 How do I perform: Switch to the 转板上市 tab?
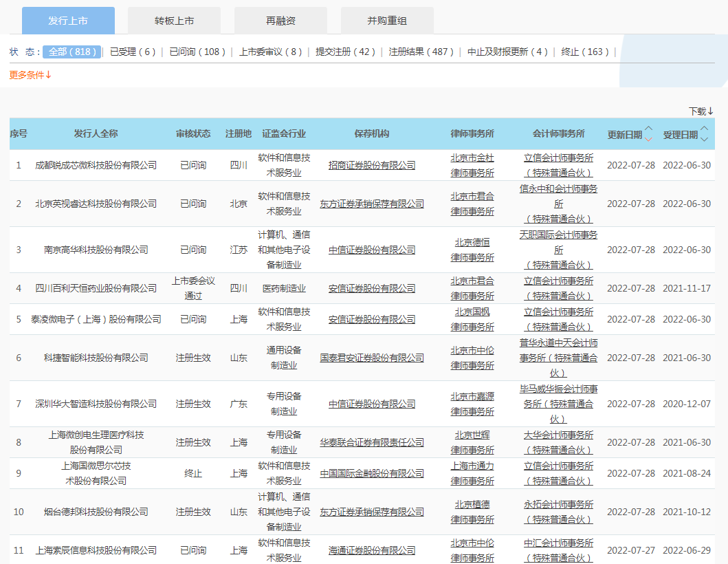pos(174,21)
